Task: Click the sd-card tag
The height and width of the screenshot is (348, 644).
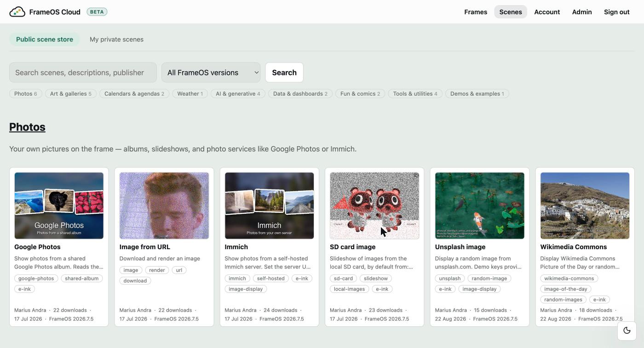Action: (x=343, y=279)
